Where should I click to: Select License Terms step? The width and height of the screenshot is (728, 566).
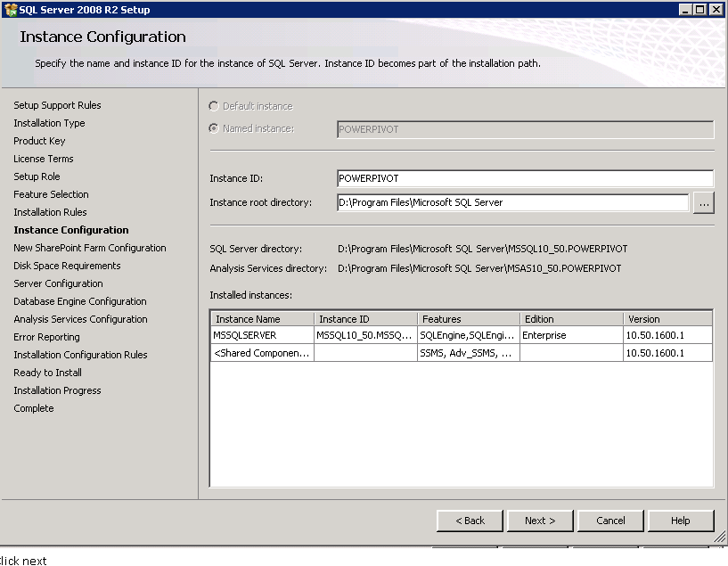44,159
